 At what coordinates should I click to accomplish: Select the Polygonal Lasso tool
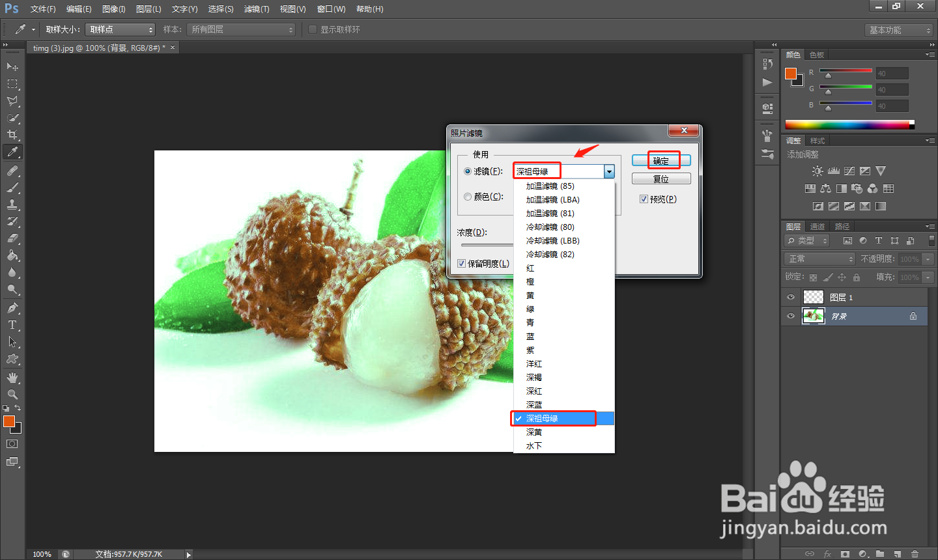pos(12,101)
